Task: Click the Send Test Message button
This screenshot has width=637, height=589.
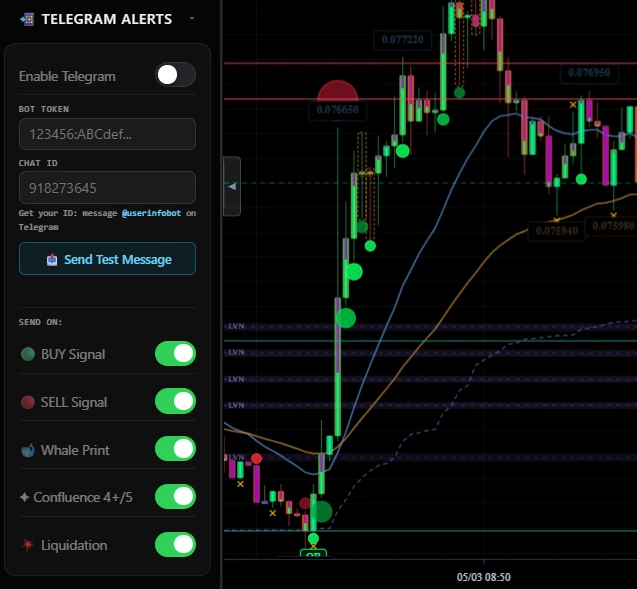Action: tap(107, 259)
